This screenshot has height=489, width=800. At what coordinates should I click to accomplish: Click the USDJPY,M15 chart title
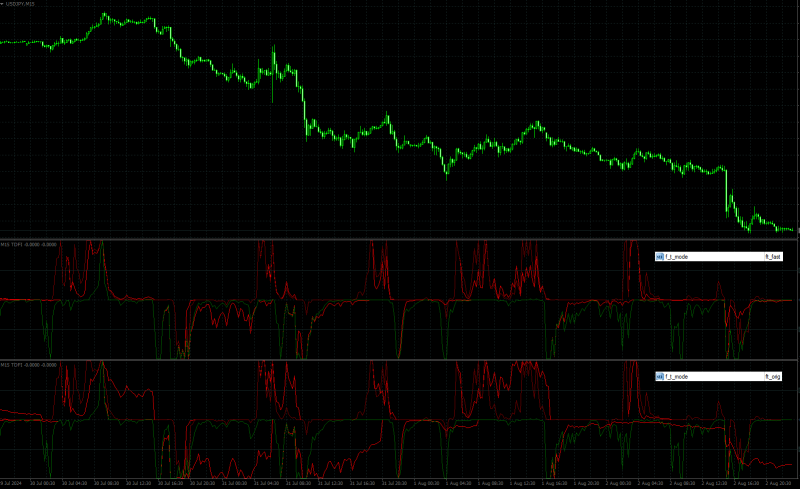click(x=20, y=4)
